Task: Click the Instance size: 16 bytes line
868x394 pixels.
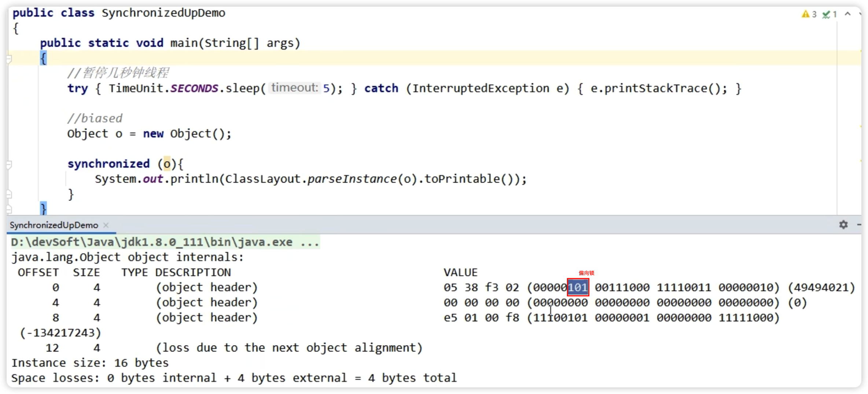Action: tap(90, 363)
